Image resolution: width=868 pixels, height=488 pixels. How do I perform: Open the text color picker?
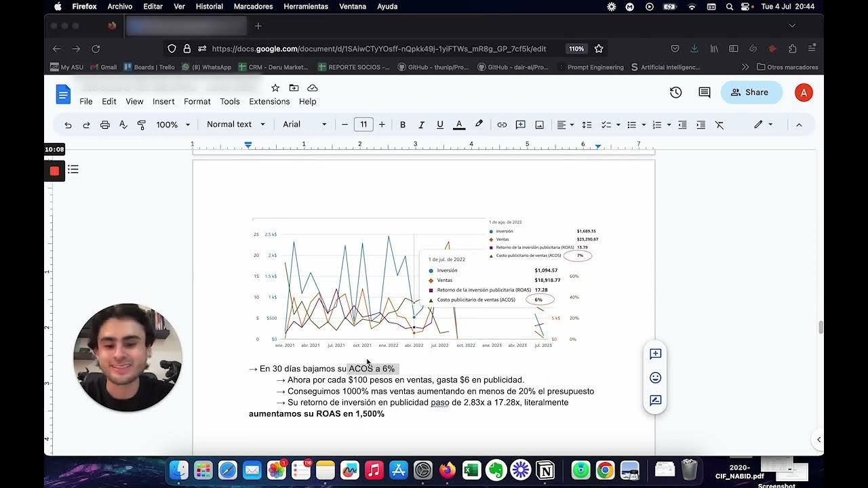[459, 125]
